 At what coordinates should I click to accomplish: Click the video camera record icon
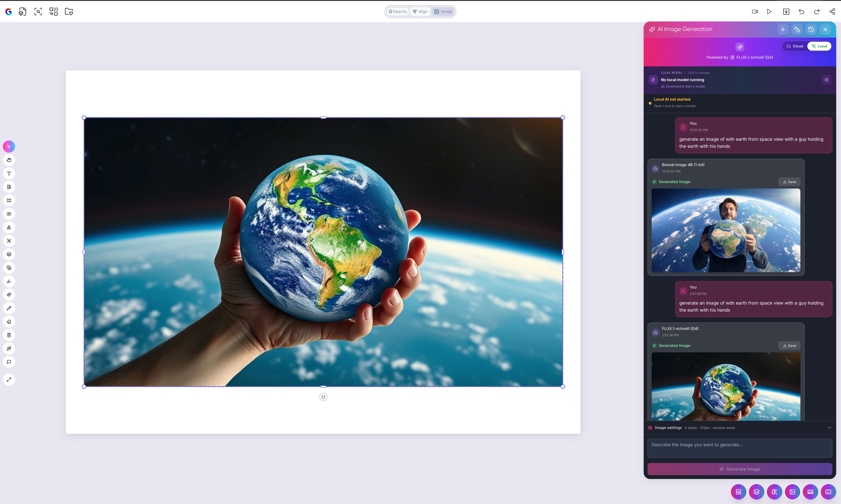pyautogui.click(x=755, y=12)
